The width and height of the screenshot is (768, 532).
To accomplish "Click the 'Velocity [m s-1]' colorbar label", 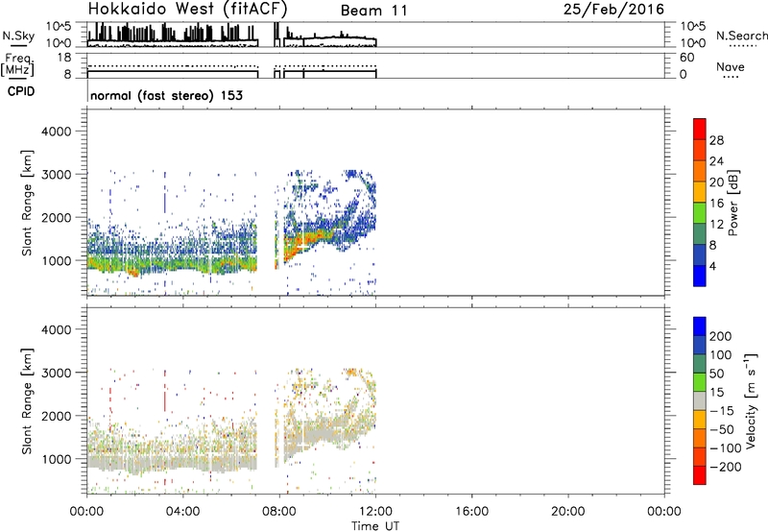I will pos(751,400).
